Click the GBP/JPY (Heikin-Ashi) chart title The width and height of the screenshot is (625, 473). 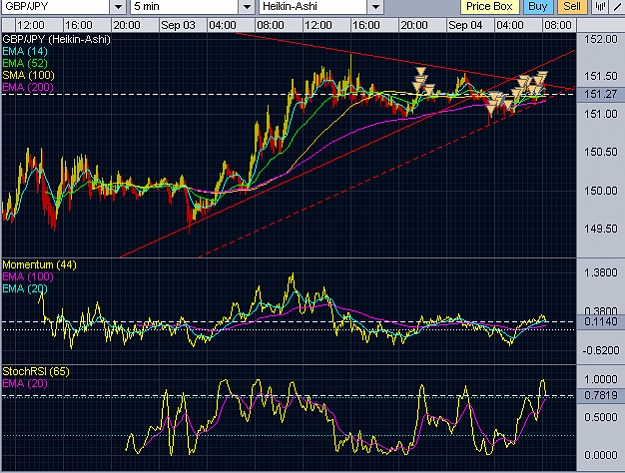coord(56,39)
